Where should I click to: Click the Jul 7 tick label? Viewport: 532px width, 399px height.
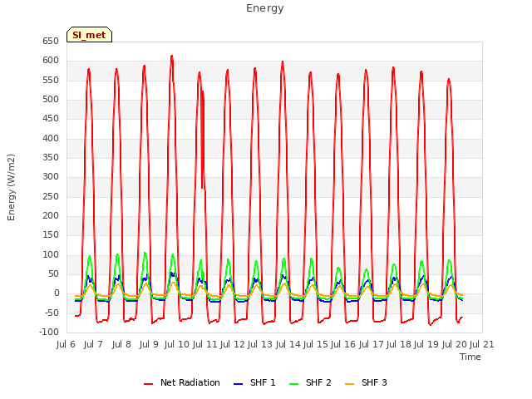[x=93, y=344]
